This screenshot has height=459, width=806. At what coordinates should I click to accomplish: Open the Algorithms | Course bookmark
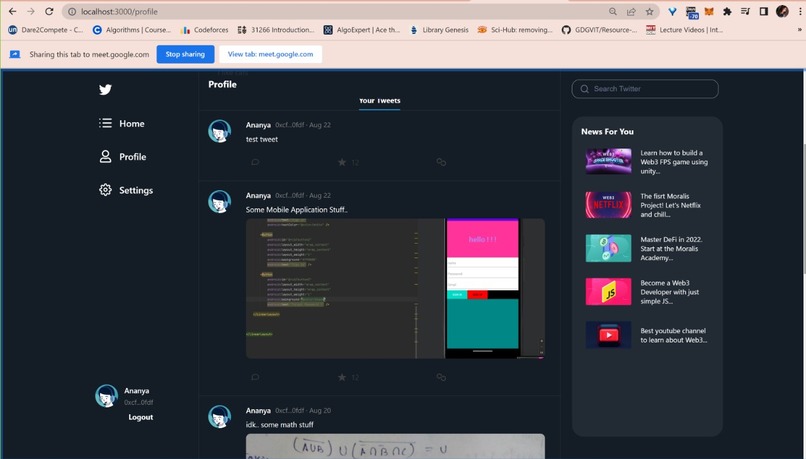point(131,30)
